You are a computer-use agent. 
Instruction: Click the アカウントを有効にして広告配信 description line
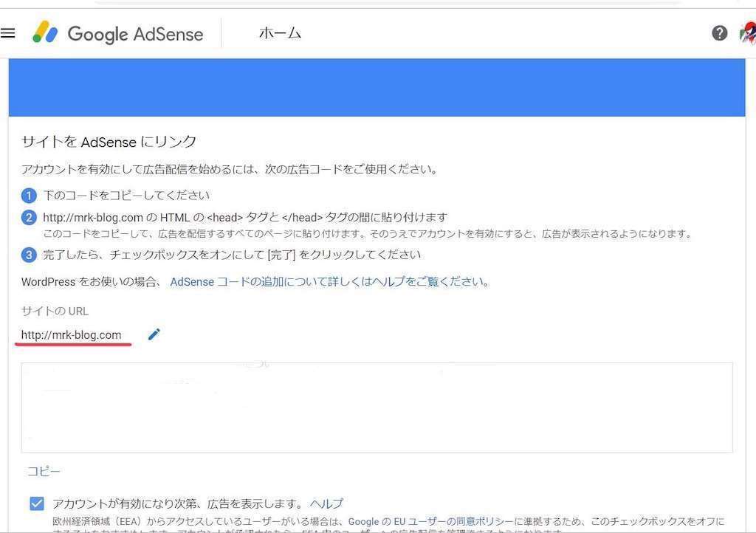230,169
